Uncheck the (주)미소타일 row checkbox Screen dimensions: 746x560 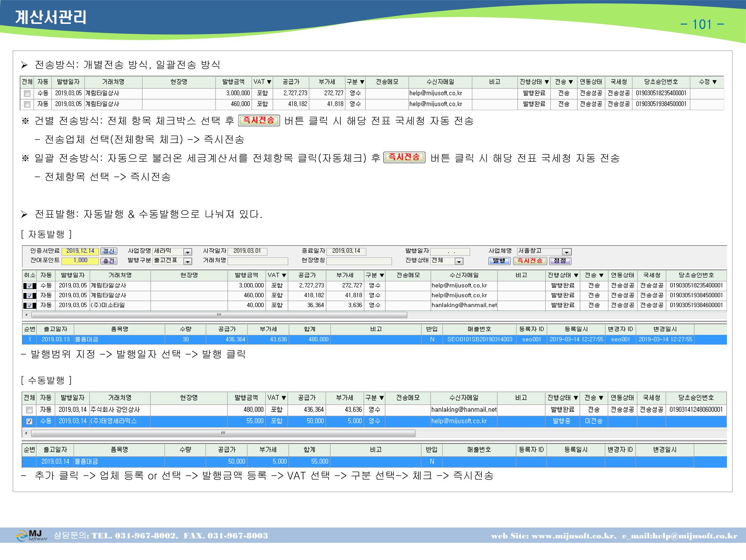point(29,305)
